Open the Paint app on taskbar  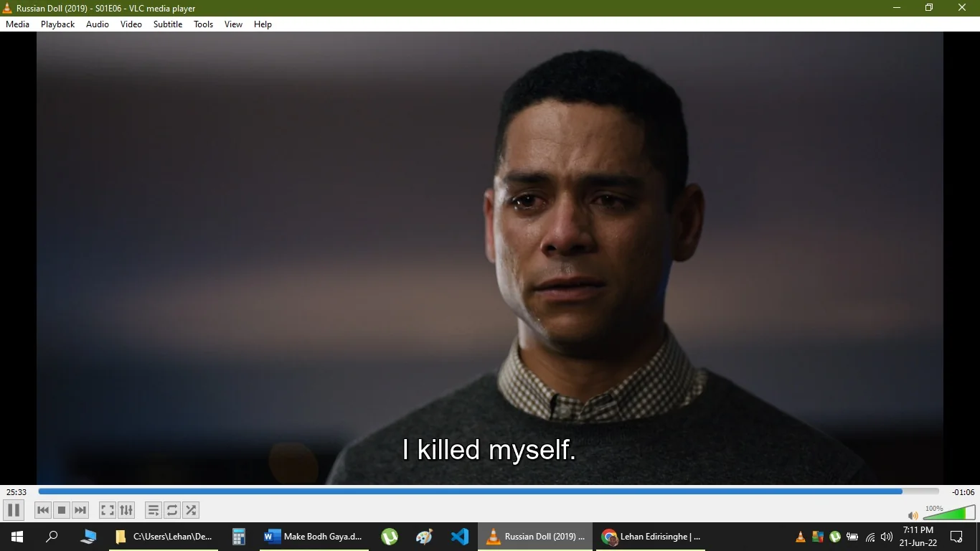(425, 537)
